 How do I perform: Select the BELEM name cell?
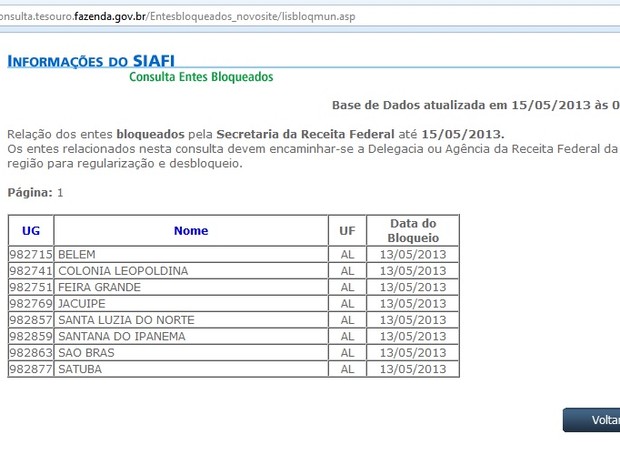pos(191,254)
